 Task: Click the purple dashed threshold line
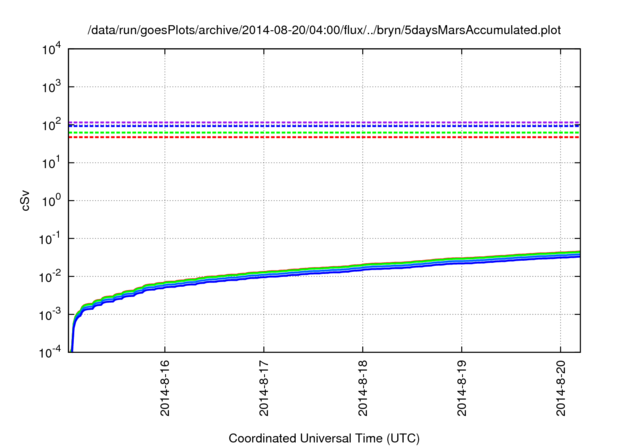[x=324, y=122]
